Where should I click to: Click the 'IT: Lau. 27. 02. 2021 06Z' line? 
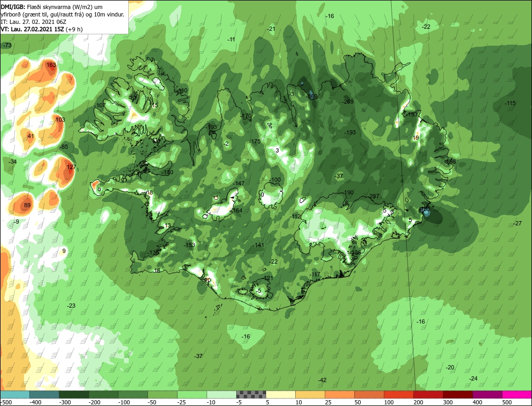pyautogui.click(x=33, y=22)
